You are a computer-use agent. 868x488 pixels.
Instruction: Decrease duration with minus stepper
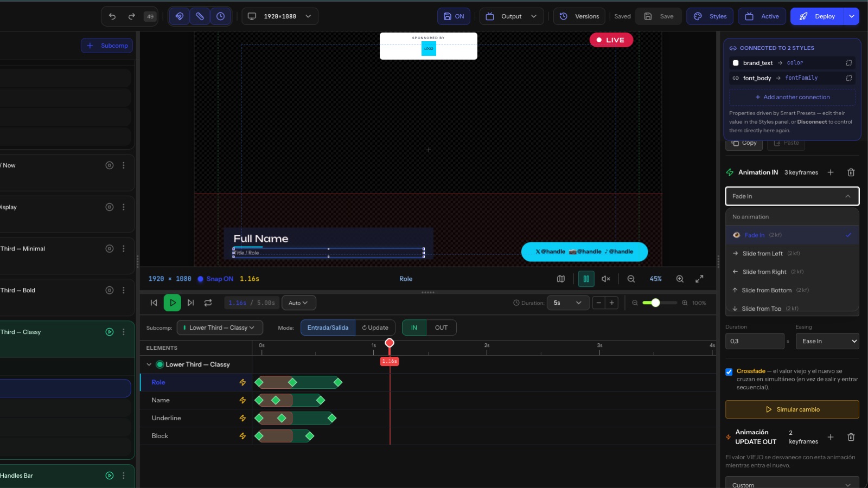tap(598, 303)
